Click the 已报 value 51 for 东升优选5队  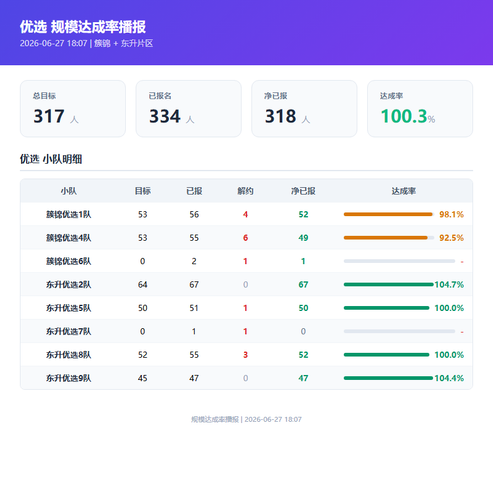194,308
